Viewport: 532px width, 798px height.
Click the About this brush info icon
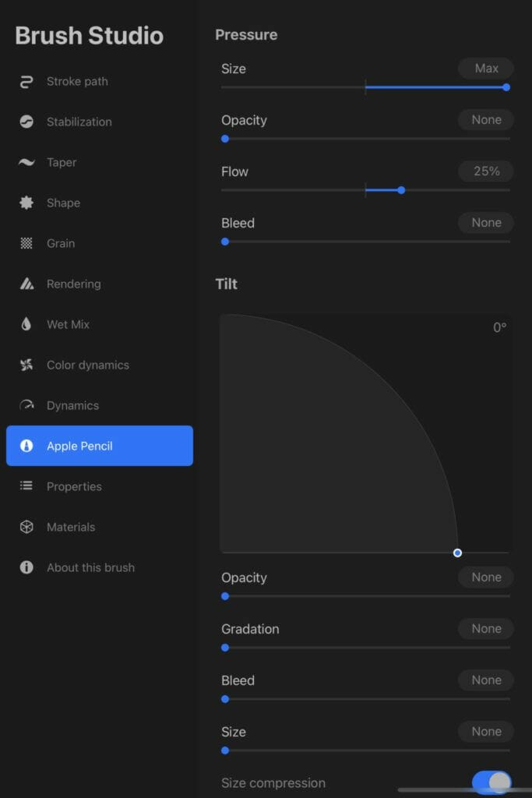click(x=26, y=567)
